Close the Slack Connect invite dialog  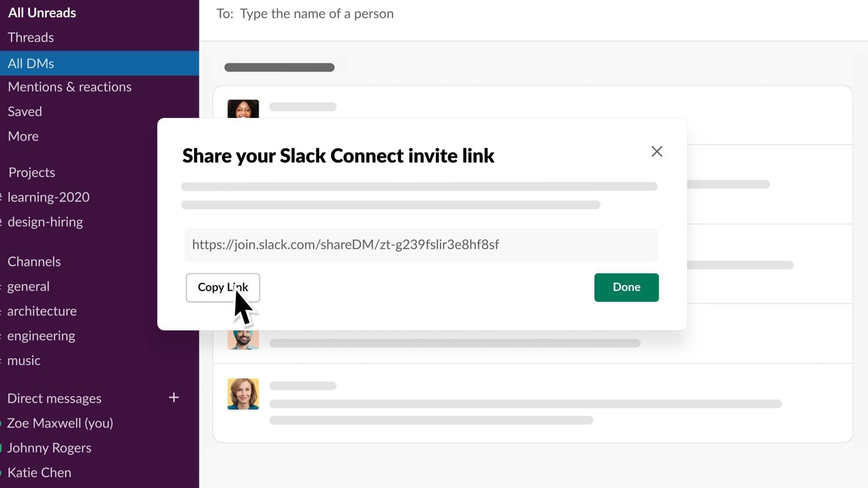(x=656, y=151)
